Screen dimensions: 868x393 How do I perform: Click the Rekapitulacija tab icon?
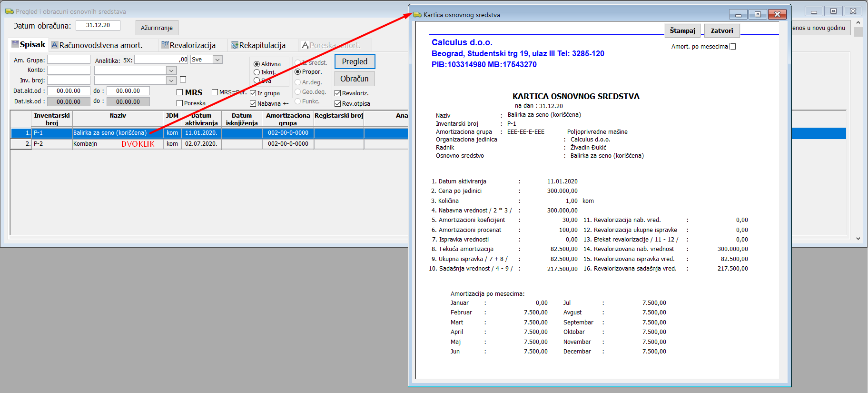235,45
